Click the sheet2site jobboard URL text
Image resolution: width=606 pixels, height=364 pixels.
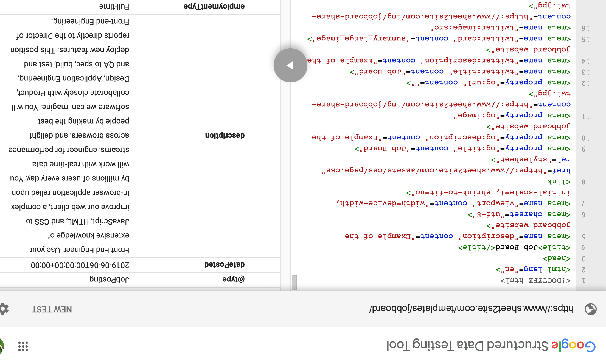[471, 309]
